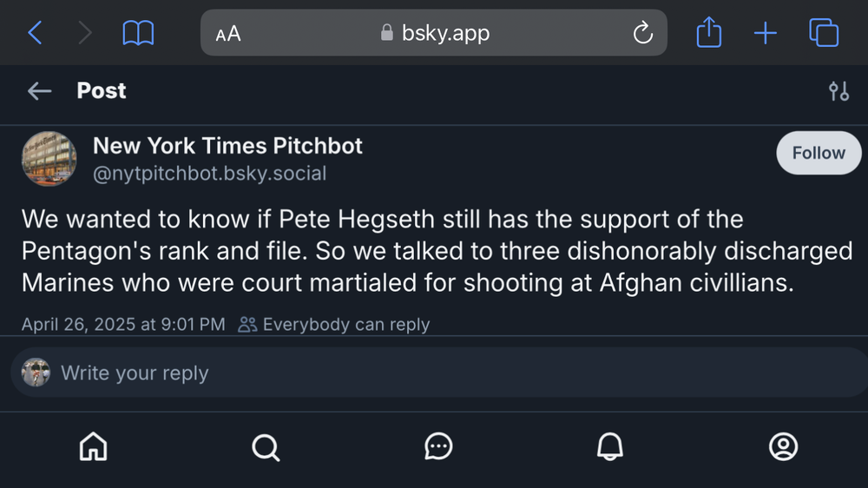This screenshot has height=488, width=868.
Task: Open thread view settings sliders icon
Action: (838, 91)
